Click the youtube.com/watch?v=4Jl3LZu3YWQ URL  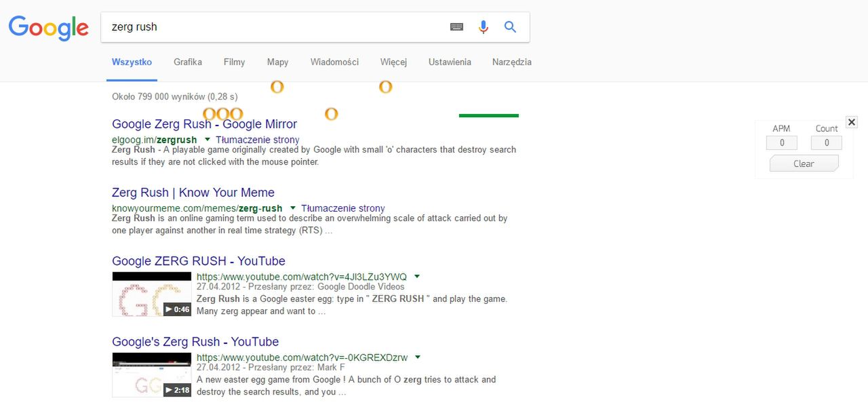[x=302, y=277]
